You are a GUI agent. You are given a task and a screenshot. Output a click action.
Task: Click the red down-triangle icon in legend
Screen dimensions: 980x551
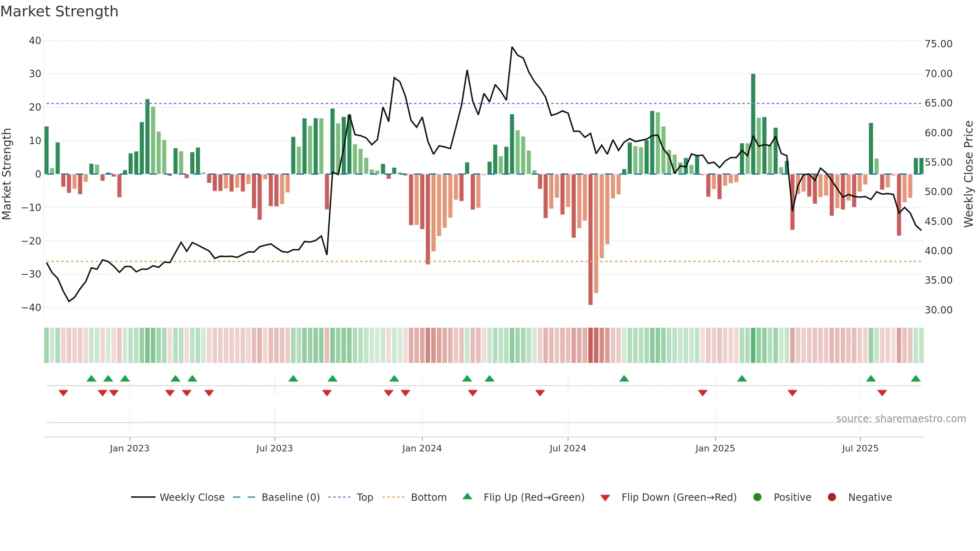(x=605, y=498)
